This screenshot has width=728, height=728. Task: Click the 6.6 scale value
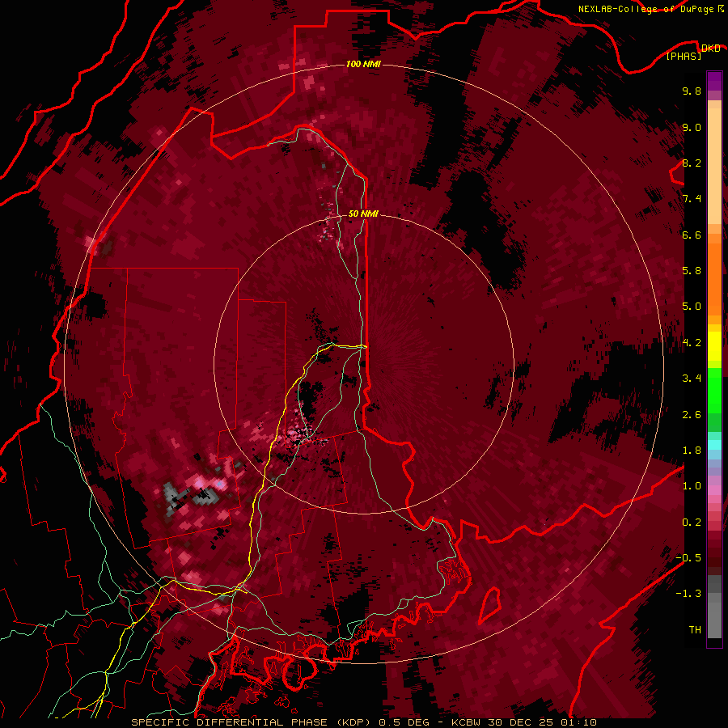pyautogui.click(x=692, y=235)
